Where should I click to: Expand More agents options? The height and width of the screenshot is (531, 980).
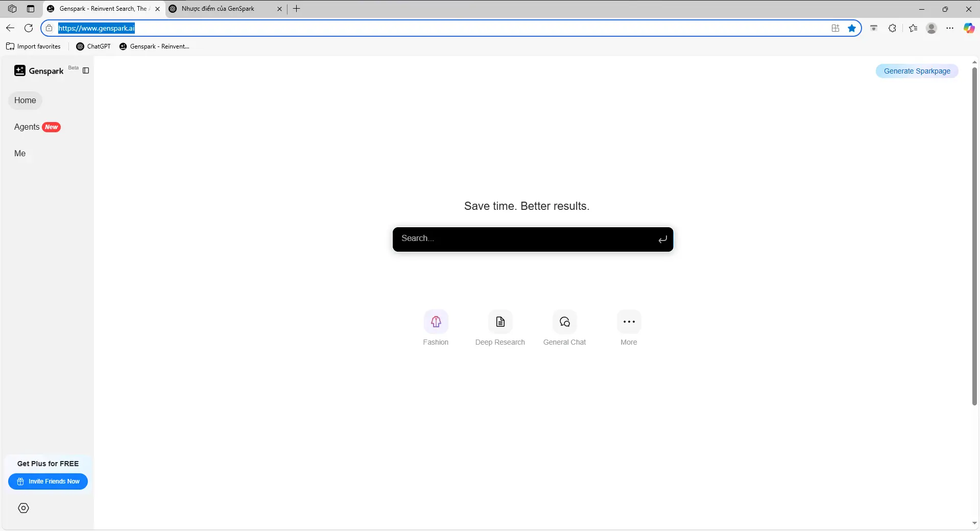pyautogui.click(x=629, y=328)
